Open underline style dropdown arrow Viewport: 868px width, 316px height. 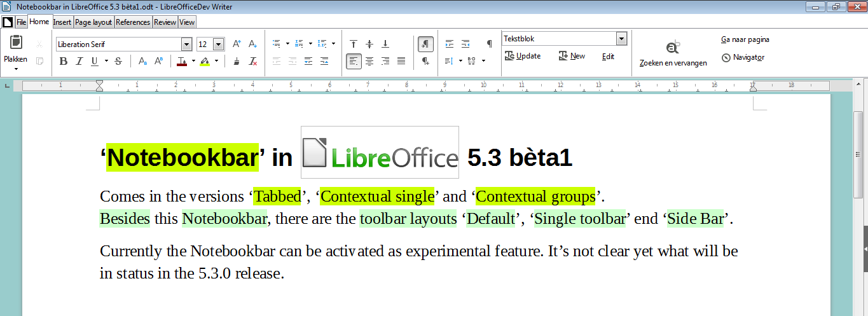pos(106,61)
